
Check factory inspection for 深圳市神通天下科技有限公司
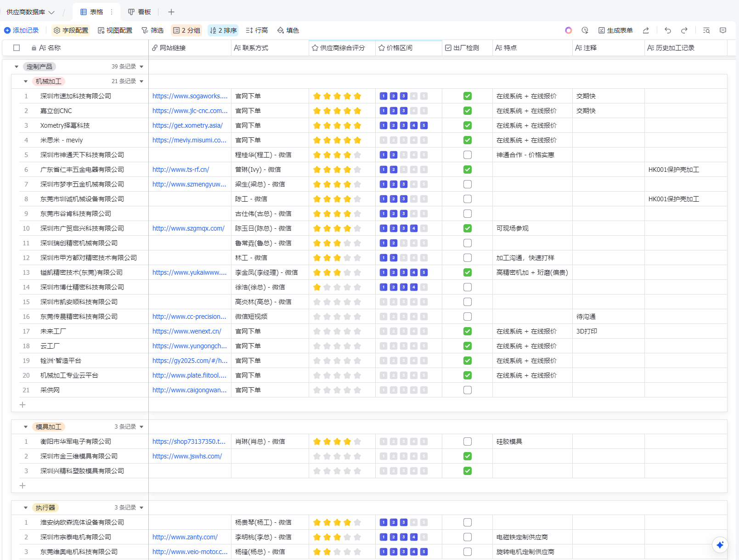[x=467, y=155]
